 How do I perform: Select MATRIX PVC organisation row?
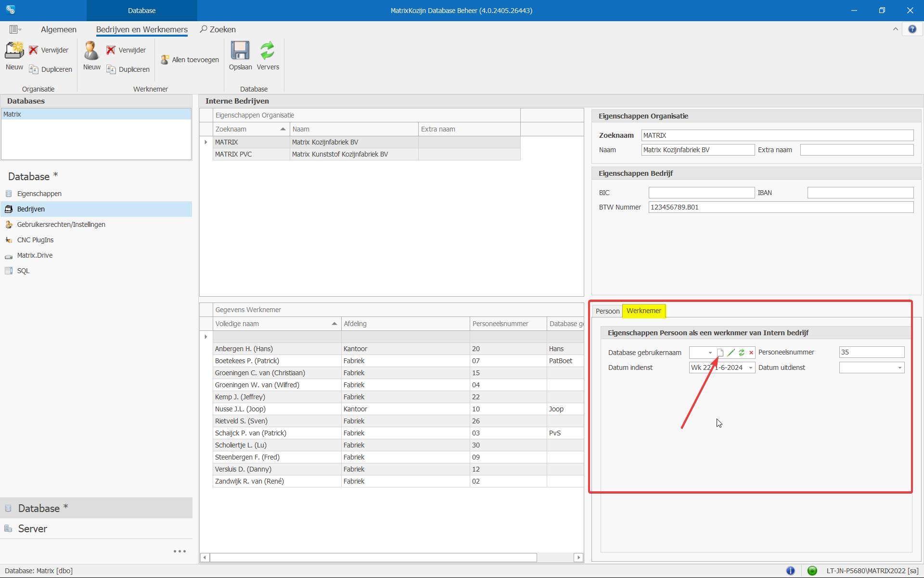click(x=366, y=154)
